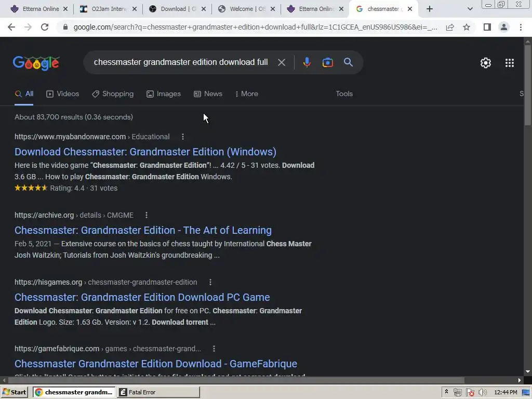
Task: Go back to the previous page
Action: click(x=11, y=27)
